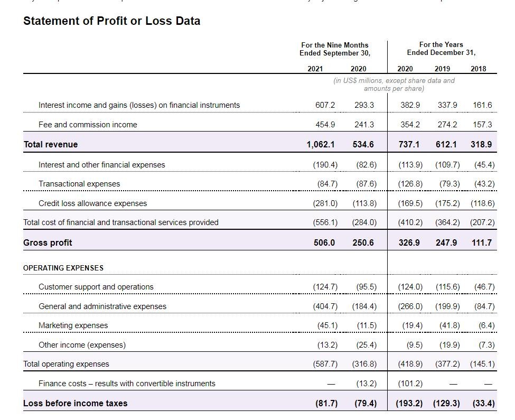Click the OPERATING EXPENSES section heading
This screenshot has width=515, height=420.
point(63,268)
